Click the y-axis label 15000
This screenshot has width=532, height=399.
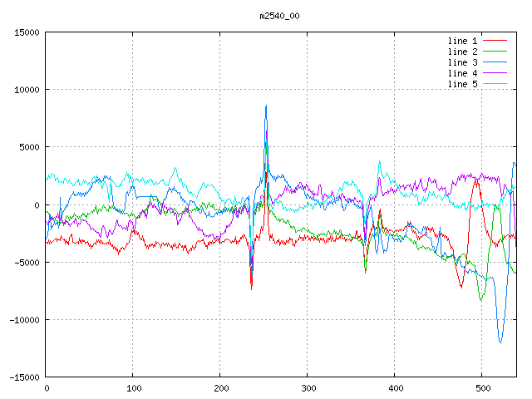[27, 32]
